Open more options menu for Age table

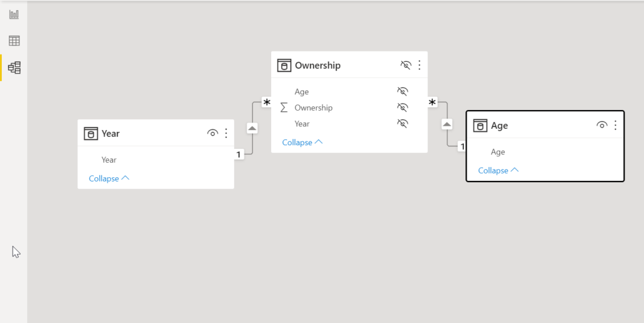click(x=615, y=125)
